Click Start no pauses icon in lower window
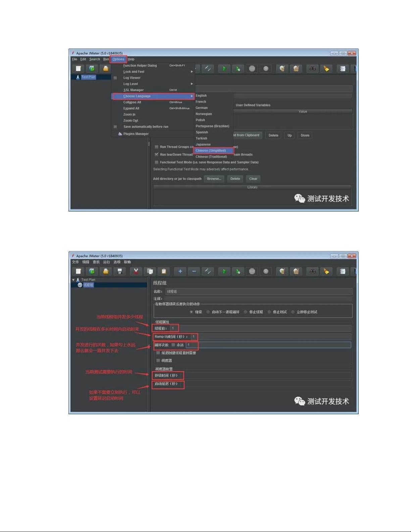Image resolution: width=411 pixels, height=532 pixels. tap(238, 271)
